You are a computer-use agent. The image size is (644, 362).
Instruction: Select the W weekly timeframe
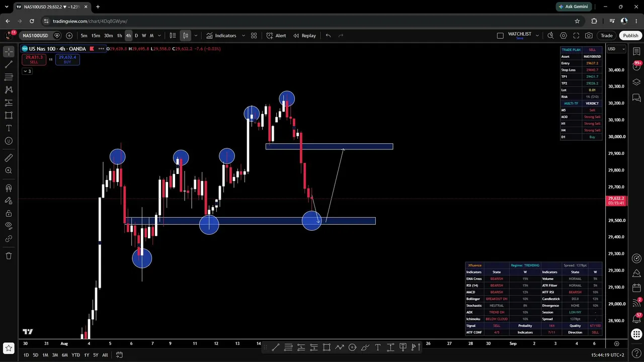[144, 36]
